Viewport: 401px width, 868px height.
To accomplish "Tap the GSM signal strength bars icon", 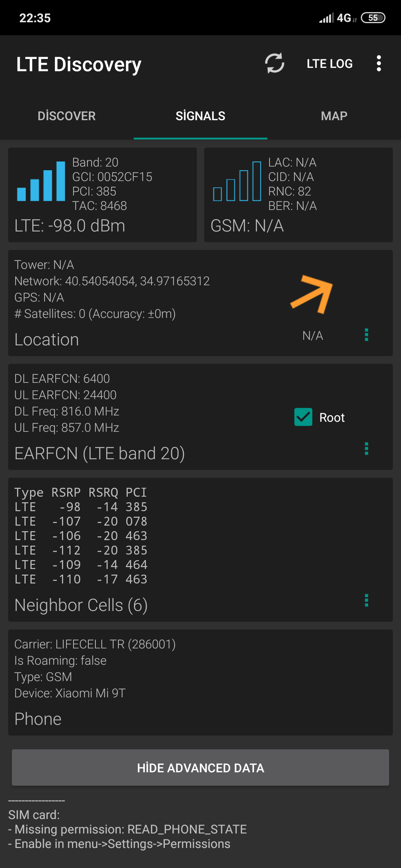I will tap(237, 181).
